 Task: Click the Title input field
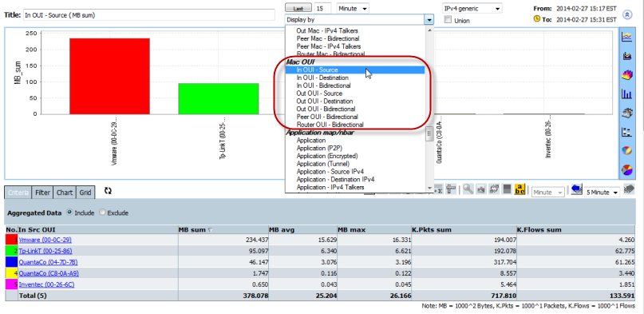pyautogui.click(x=148, y=15)
